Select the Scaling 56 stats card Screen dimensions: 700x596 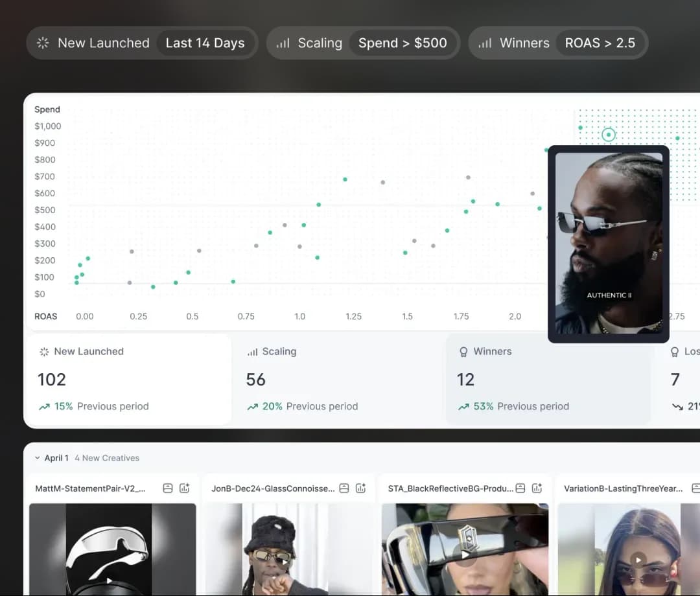(338, 379)
